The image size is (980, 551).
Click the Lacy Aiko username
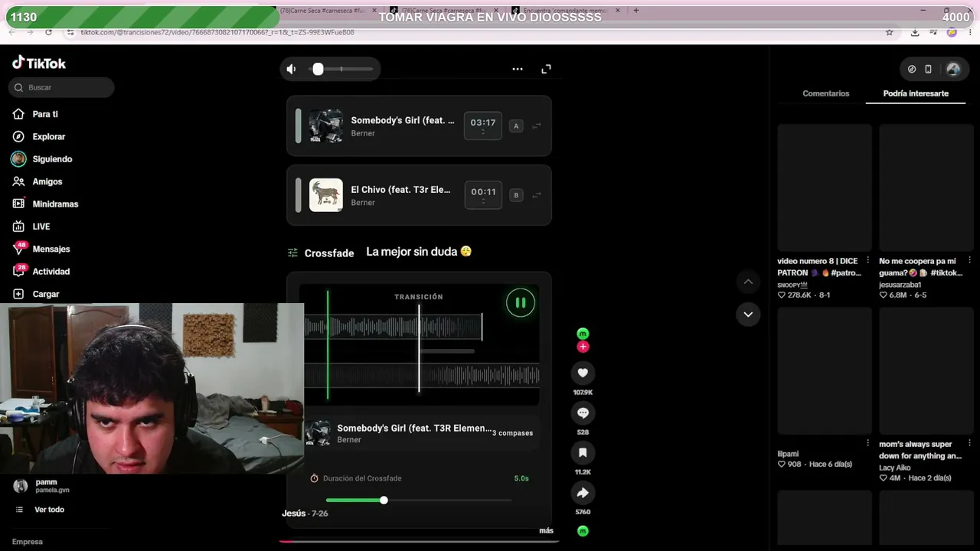pos(895,468)
